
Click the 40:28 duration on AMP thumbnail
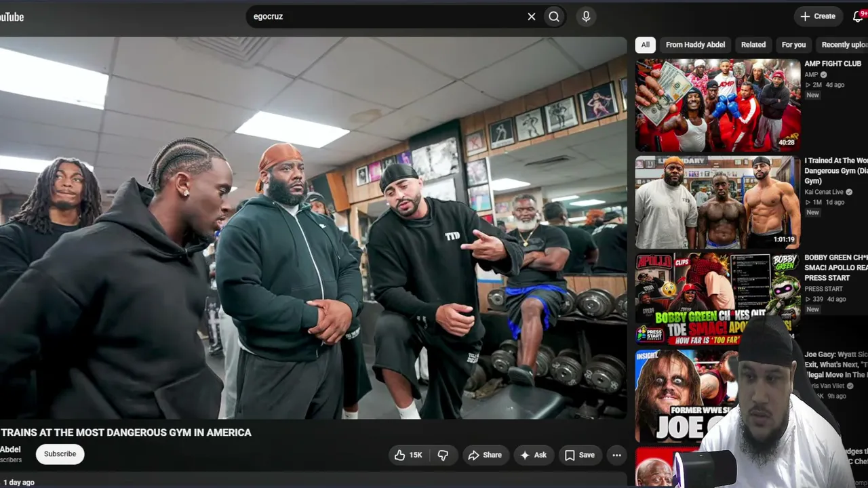pos(787,143)
